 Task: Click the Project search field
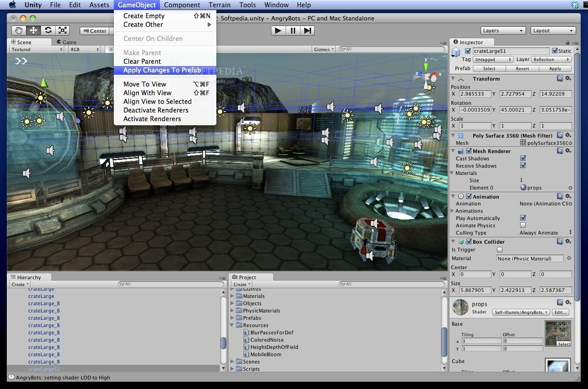[x=392, y=284]
